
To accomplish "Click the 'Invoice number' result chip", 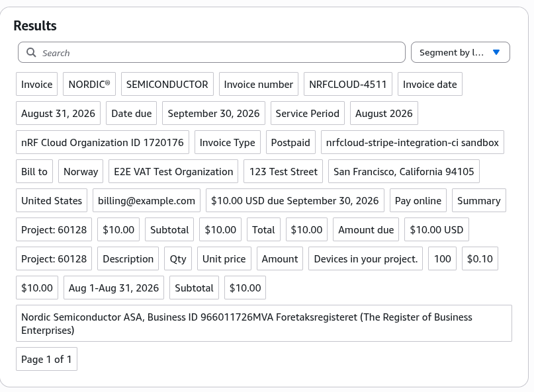I will click(x=259, y=84).
